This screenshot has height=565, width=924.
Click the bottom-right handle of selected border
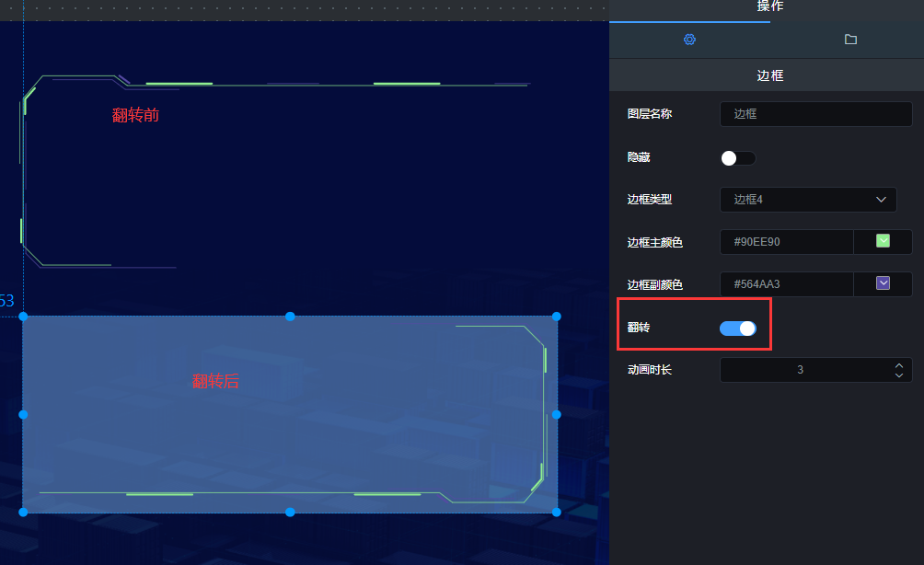(556, 512)
